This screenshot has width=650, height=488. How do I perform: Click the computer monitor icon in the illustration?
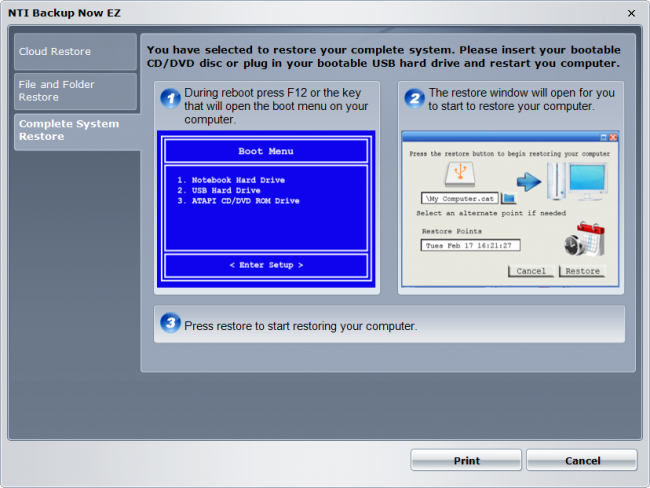point(587,181)
